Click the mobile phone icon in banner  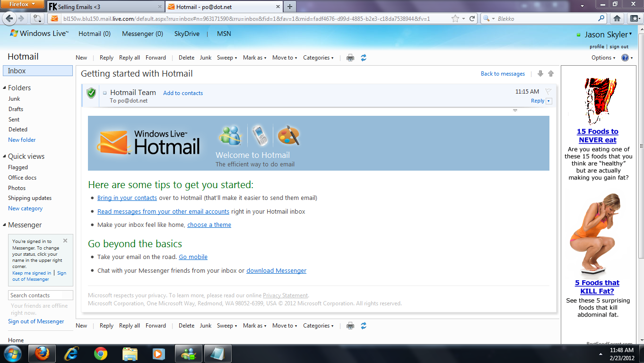(x=260, y=136)
